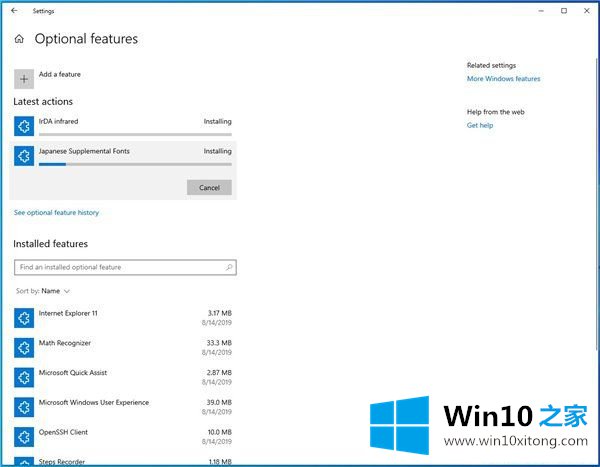Open Settings home via house icon
Image resolution: width=600 pixels, height=467 pixels.
click(x=19, y=39)
